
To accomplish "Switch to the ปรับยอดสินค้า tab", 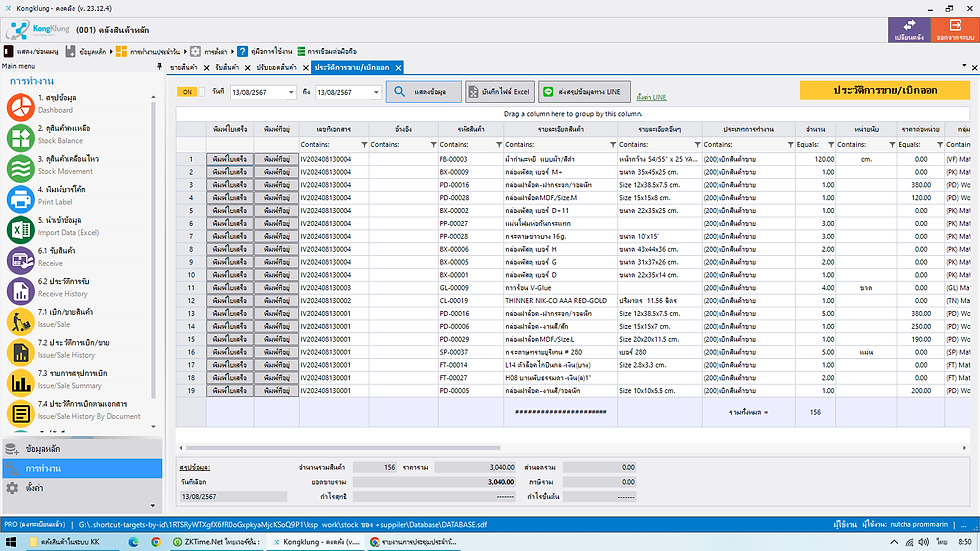I will (279, 67).
